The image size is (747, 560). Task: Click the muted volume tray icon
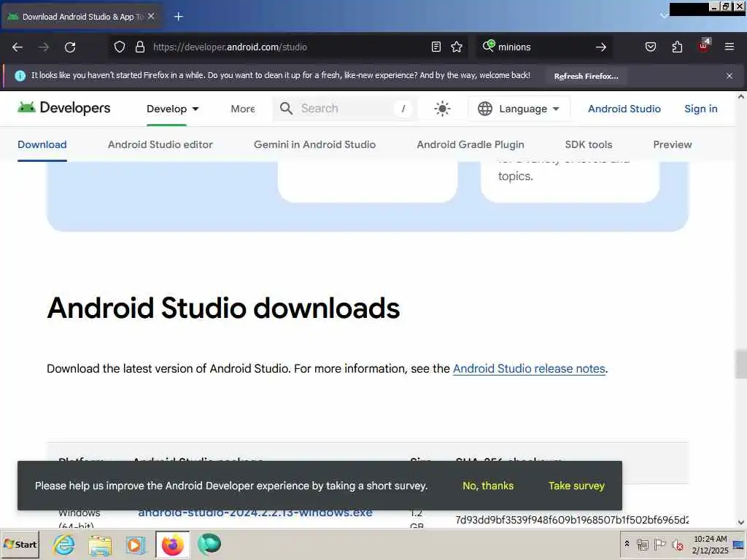click(677, 545)
